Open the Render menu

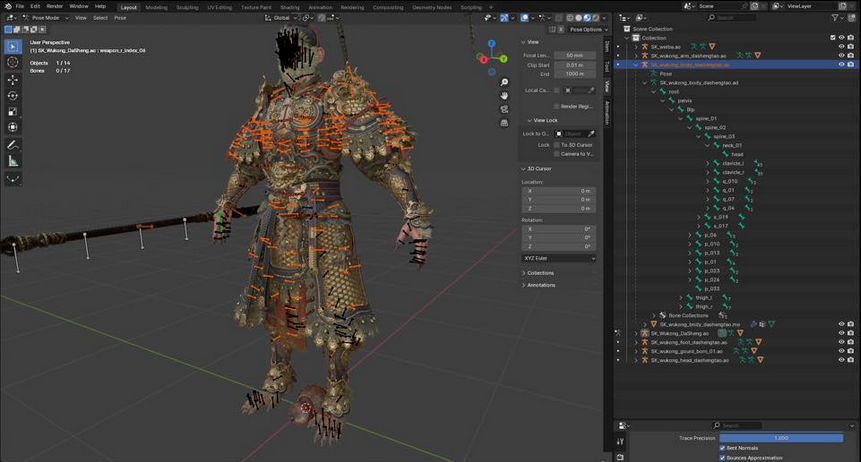click(55, 6)
